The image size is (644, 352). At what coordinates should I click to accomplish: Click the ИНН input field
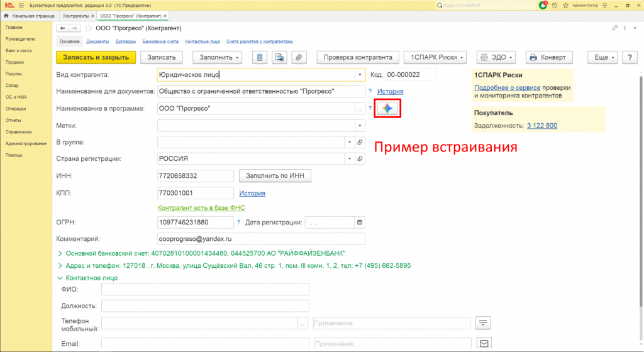[196, 175]
